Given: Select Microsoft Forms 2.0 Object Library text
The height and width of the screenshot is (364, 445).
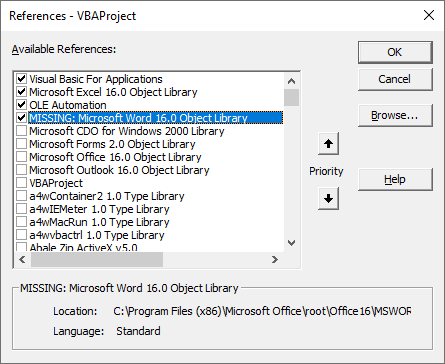Looking at the screenshot, I should click(112, 144).
